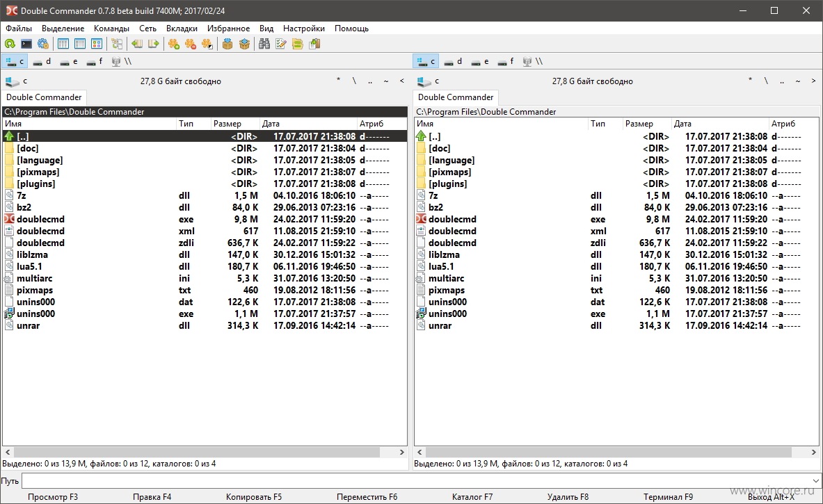Select drive f in the right panel

506,61
